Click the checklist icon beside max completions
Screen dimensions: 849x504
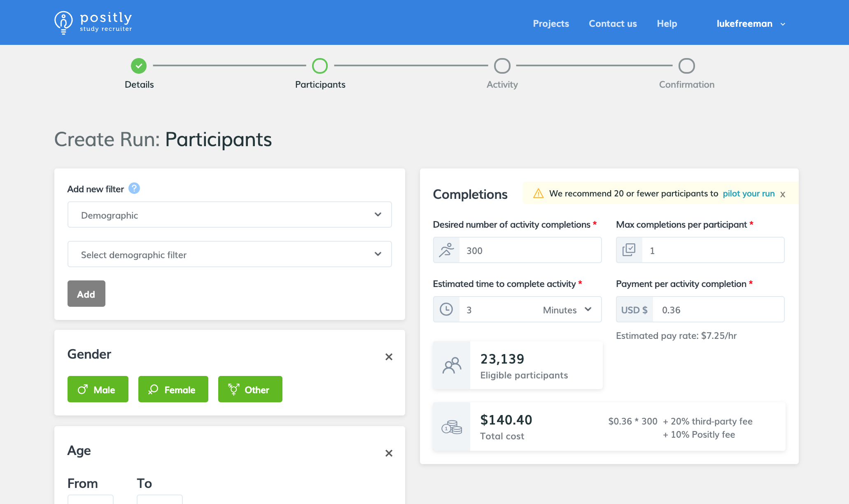[x=629, y=250]
